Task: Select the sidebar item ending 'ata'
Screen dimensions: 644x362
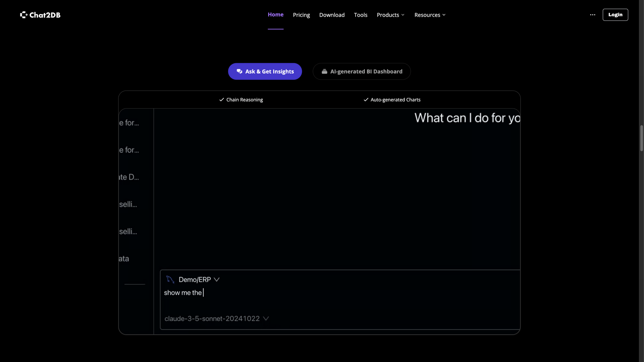Action: (124, 258)
